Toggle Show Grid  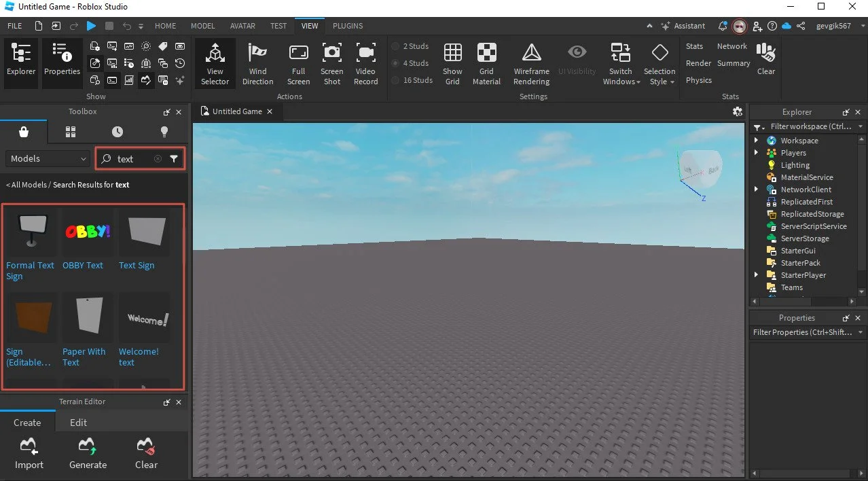point(452,64)
